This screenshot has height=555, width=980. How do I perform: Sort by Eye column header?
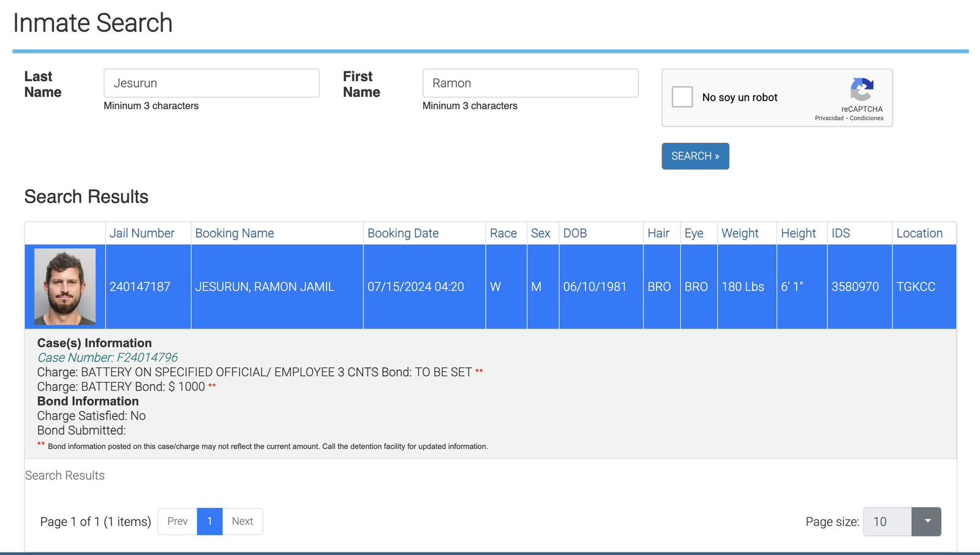point(694,233)
